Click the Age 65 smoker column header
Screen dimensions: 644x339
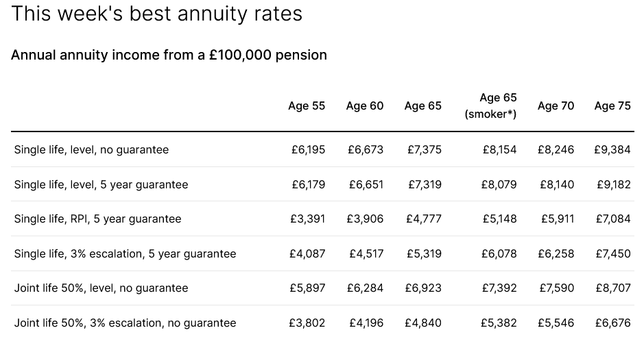click(x=490, y=106)
